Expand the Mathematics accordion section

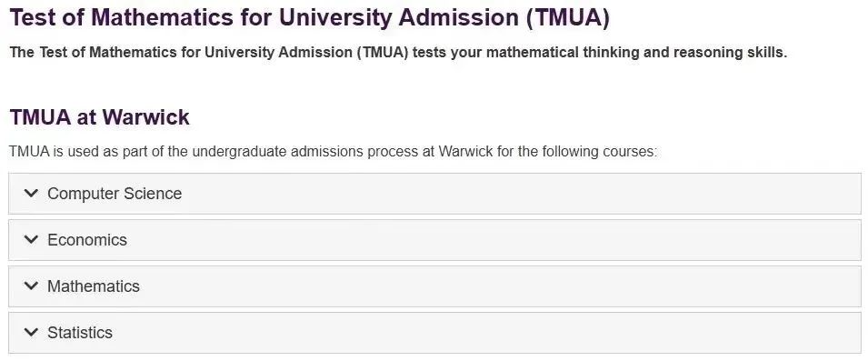[x=434, y=286]
